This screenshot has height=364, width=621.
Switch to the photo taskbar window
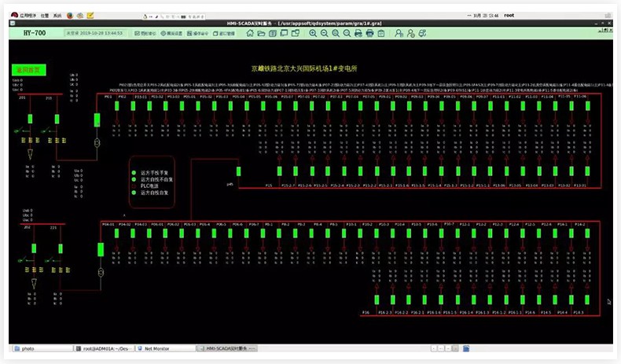(28, 348)
